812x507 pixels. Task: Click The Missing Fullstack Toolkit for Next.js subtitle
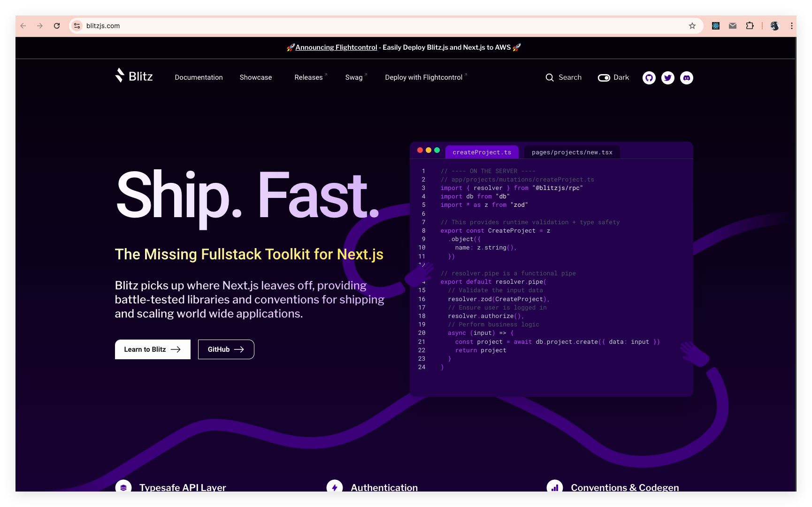(x=249, y=254)
